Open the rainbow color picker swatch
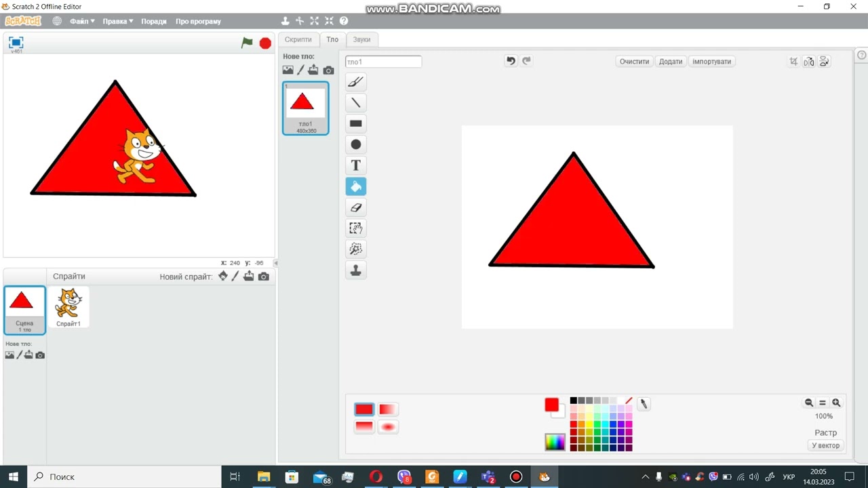 555,442
